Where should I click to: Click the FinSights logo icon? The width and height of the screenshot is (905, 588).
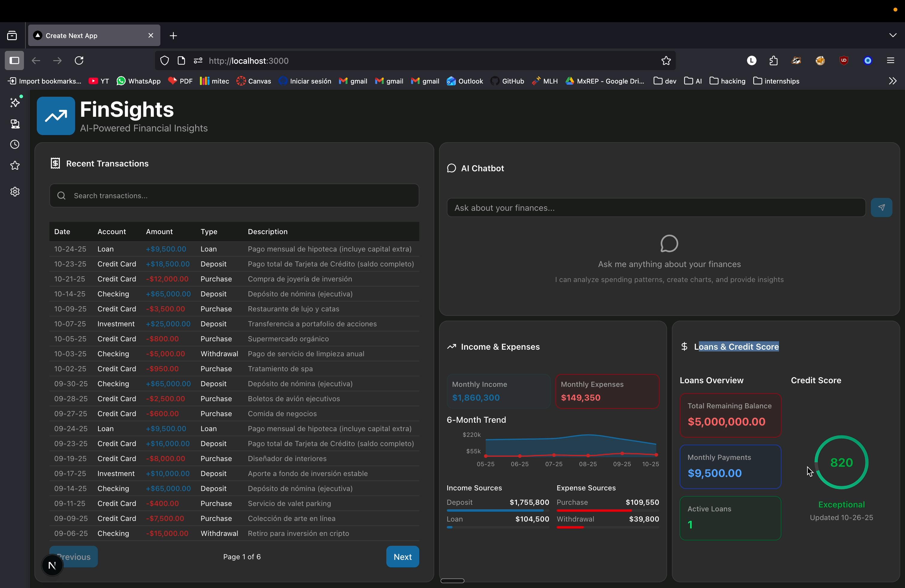[x=56, y=116]
